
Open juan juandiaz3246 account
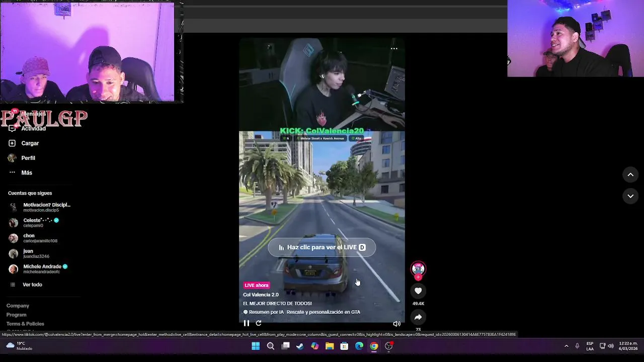pyautogui.click(x=29, y=253)
